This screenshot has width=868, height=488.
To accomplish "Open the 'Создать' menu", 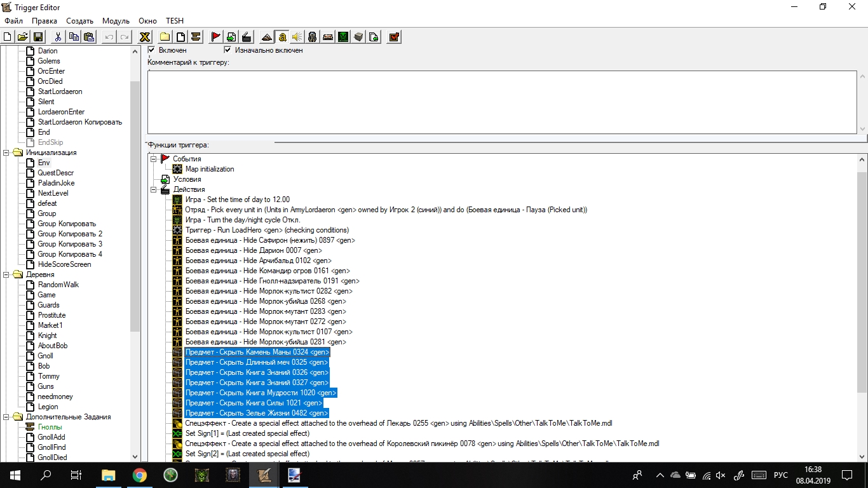I will pos(79,21).
